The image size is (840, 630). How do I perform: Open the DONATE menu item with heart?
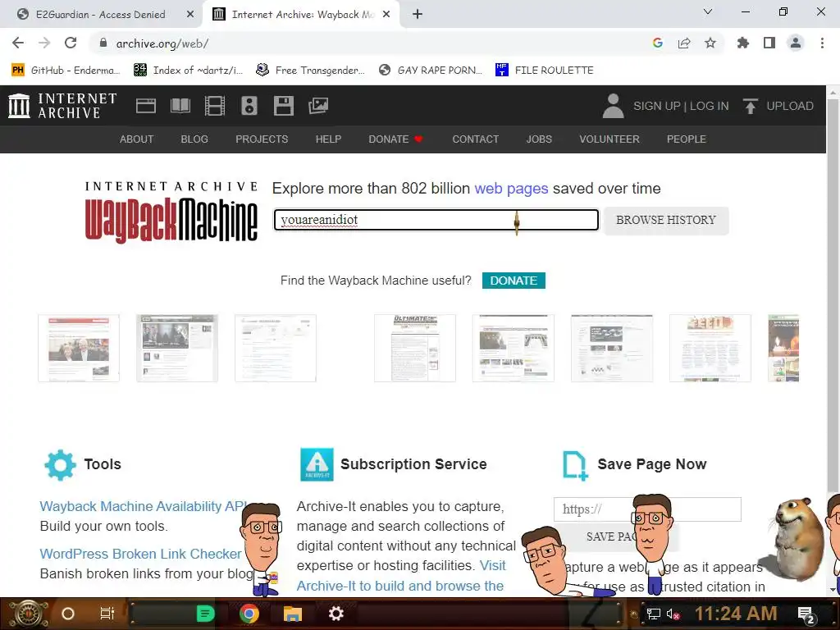[x=396, y=139]
